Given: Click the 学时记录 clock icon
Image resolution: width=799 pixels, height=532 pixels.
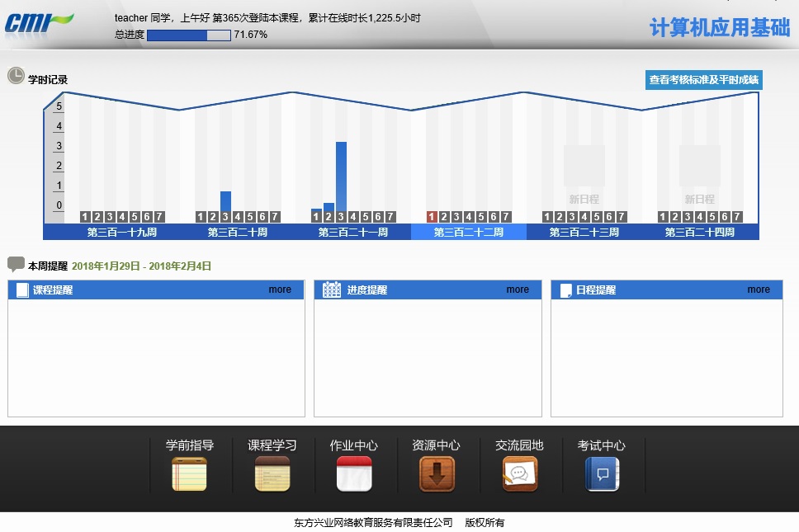Looking at the screenshot, I should pos(16,76).
